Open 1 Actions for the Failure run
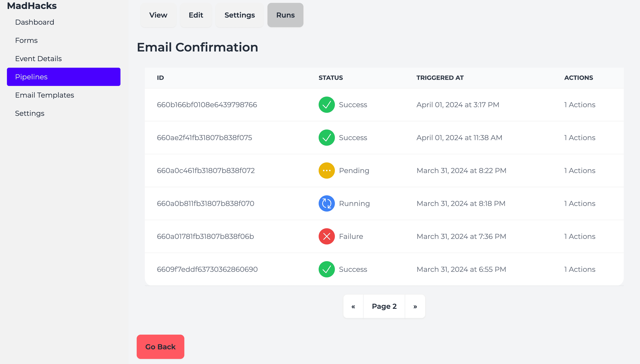 (580, 236)
